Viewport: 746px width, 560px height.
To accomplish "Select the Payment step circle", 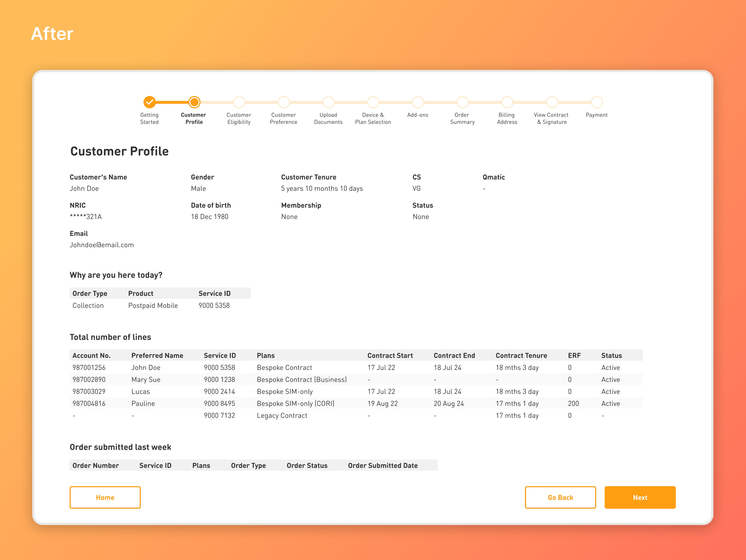I will (597, 102).
